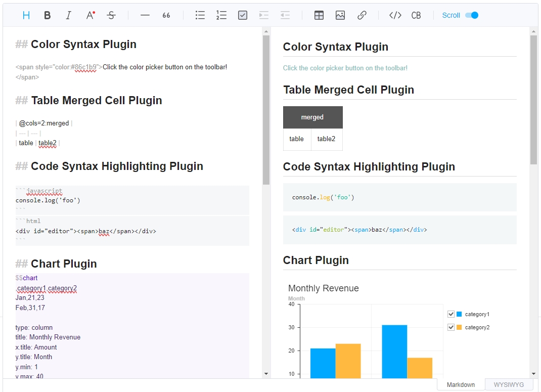The width and height of the screenshot is (541, 392).
Task: Click preview pane scroll-down arrow
Action: pos(534,374)
